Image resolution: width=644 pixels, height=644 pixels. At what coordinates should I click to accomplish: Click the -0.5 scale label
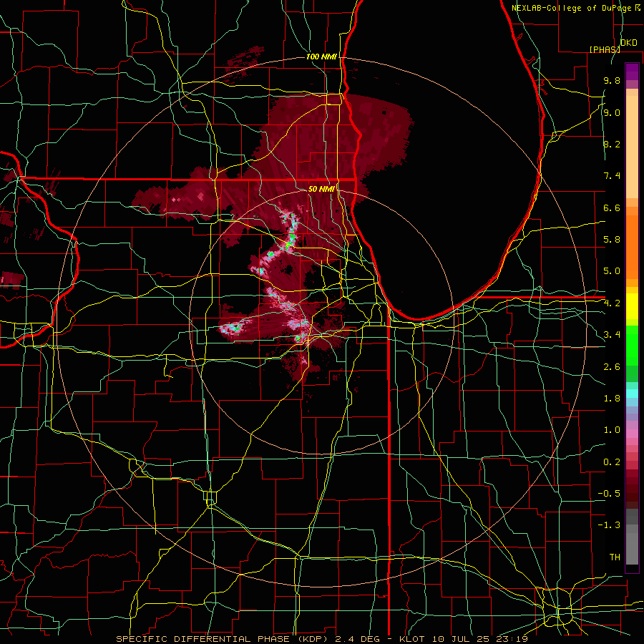609,494
